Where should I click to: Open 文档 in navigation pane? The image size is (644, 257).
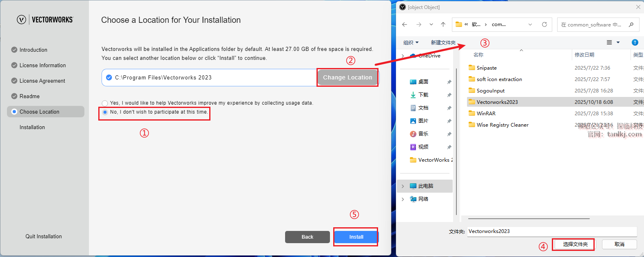[x=423, y=108]
